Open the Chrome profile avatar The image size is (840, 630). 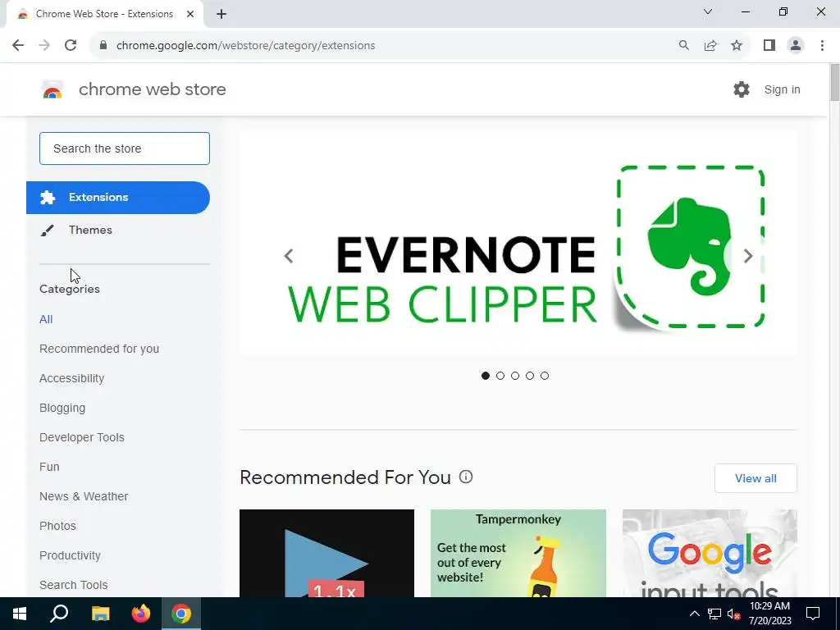point(796,46)
